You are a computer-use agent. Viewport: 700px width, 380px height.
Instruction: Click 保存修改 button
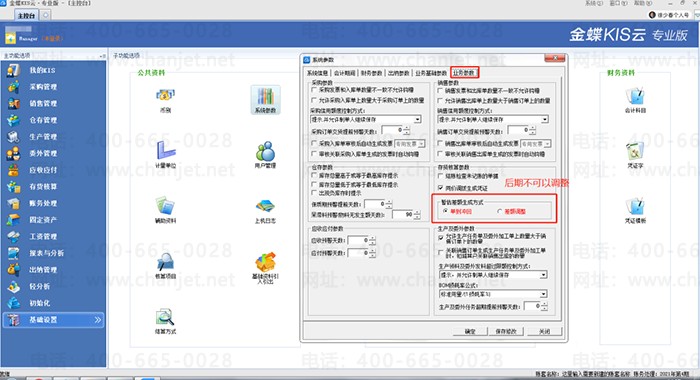[506, 331]
